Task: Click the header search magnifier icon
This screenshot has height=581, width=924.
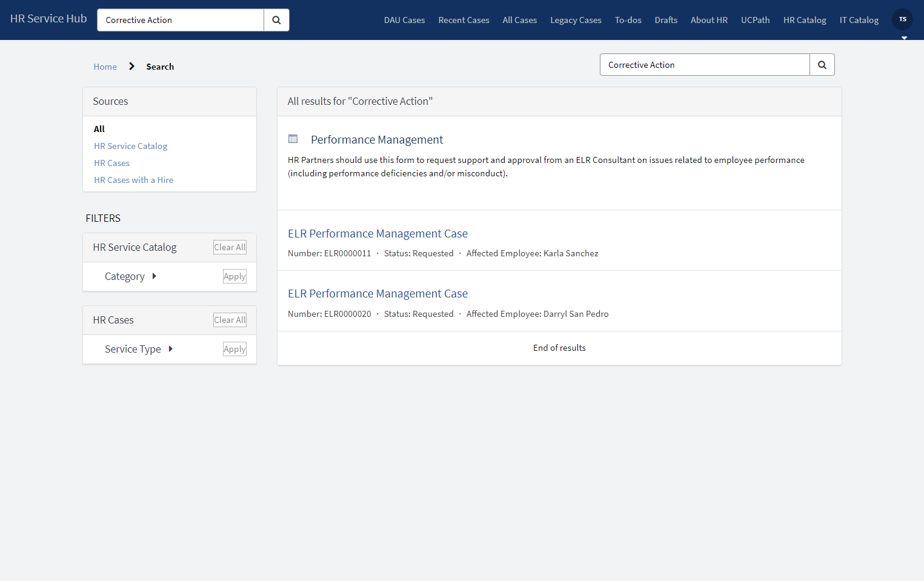Action: point(276,20)
